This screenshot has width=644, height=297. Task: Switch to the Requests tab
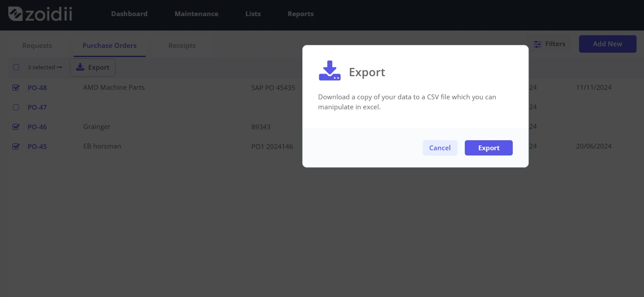click(x=37, y=46)
